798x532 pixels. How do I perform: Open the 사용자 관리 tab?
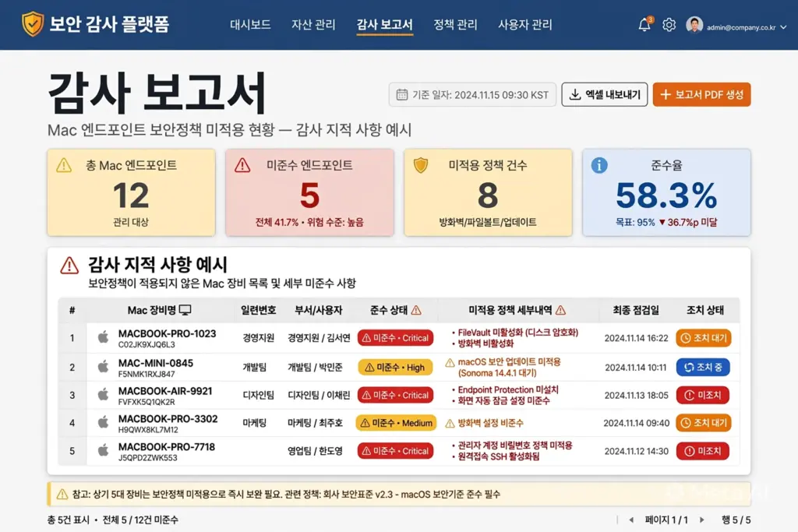pyautogui.click(x=524, y=24)
